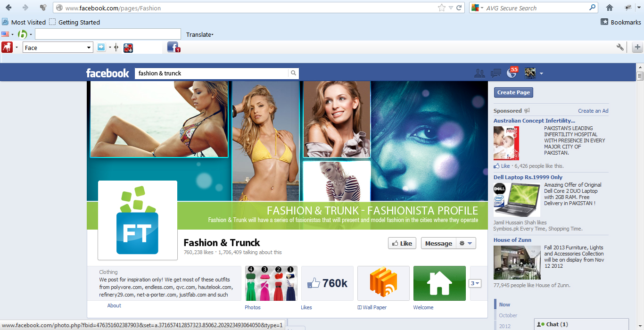Open the 760k Likes thumbnail
This screenshot has height=330, width=644.
click(x=327, y=283)
